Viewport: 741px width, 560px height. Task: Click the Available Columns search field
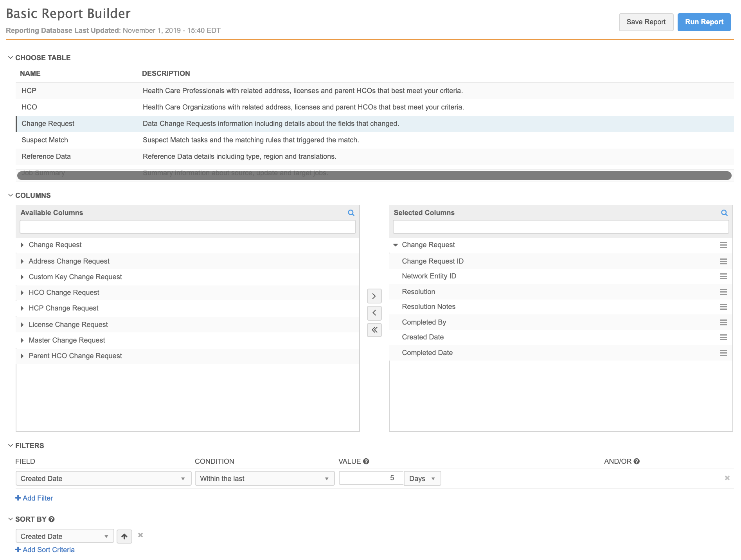[187, 227]
